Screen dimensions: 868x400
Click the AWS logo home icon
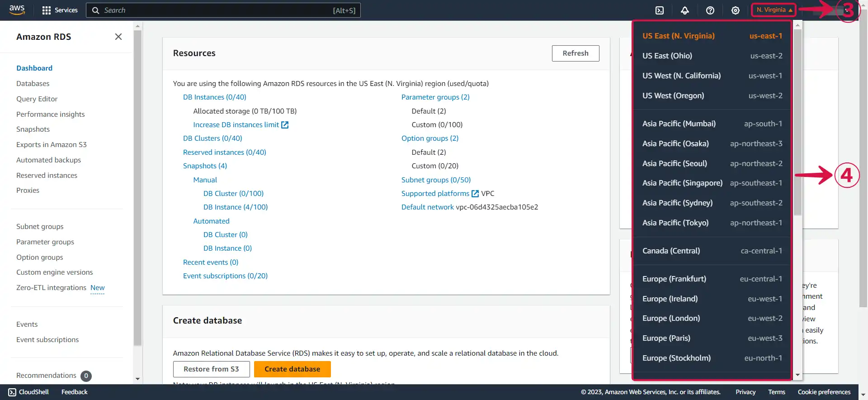(17, 10)
